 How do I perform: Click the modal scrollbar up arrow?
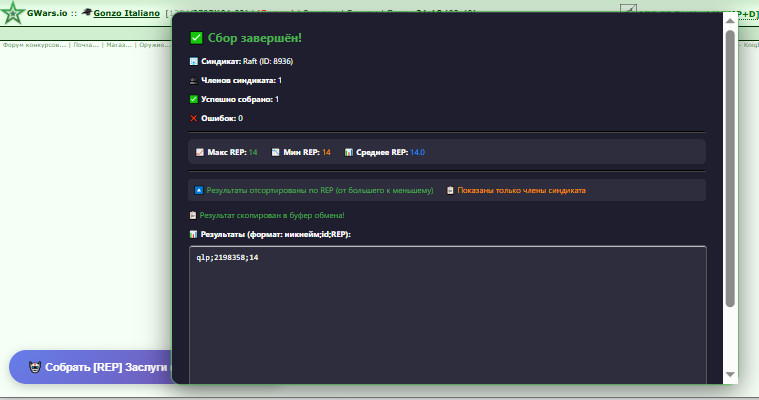730,20
